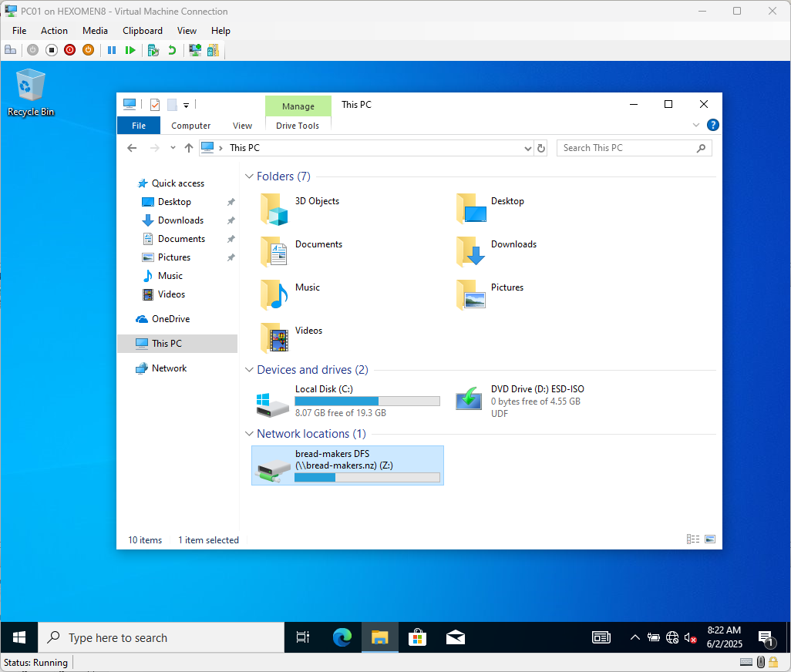The height and width of the screenshot is (672, 791).
Task: Click the taskbar search box
Action: click(x=161, y=638)
